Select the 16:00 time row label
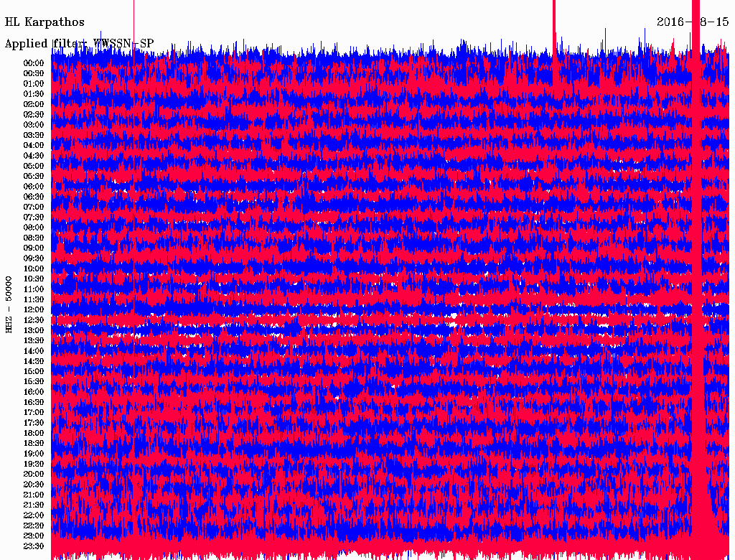 click(x=34, y=392)
